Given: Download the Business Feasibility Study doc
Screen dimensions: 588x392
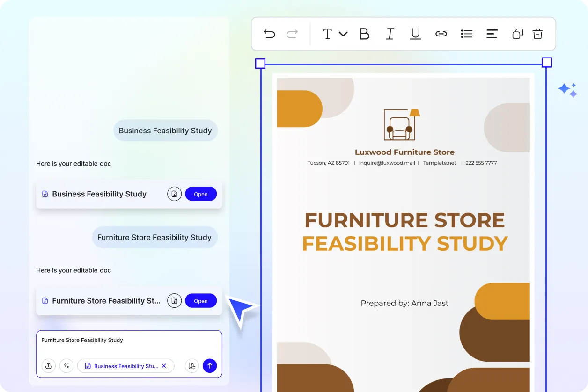Looking at the screenshot, I should (174, 194).
